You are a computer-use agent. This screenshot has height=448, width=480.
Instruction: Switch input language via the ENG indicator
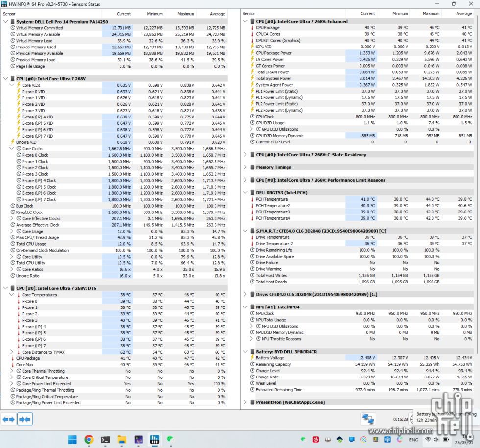pos(413,440)
